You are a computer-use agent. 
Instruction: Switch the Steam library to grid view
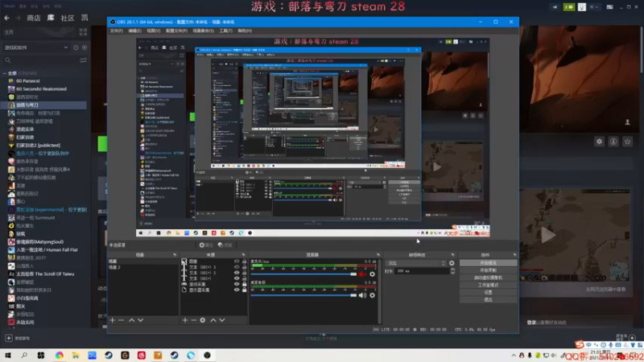pos(84,32)
